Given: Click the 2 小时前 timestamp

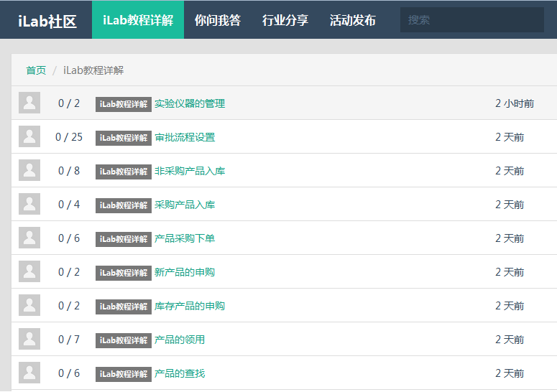Looking at the screenshot, I should [515, 103].
